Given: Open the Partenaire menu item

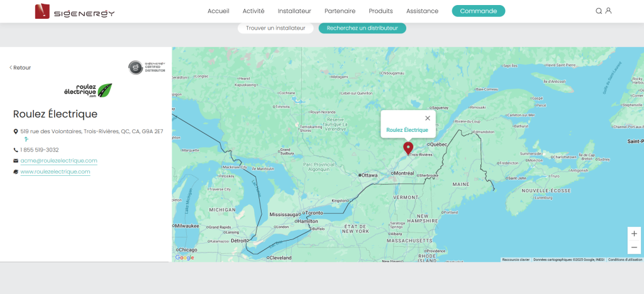Looking at the screenshot, I should pos(340,11).
